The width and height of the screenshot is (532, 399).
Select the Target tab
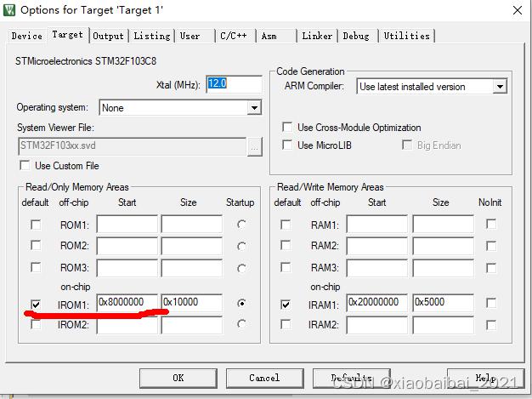(67, 35)
